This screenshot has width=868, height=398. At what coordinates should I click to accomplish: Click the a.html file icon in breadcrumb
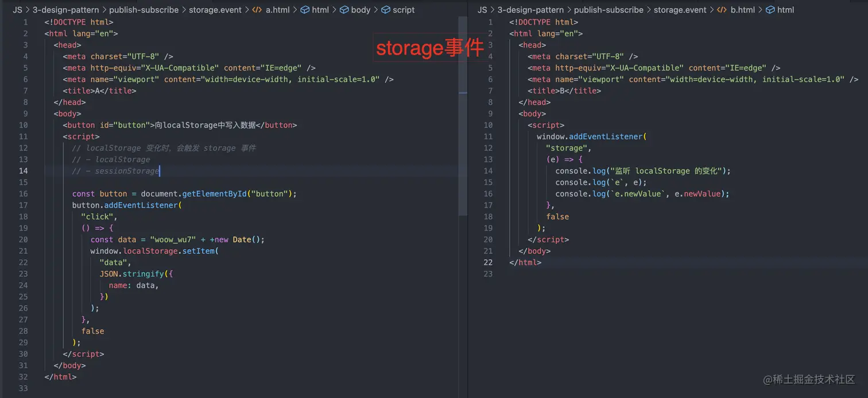257,10
